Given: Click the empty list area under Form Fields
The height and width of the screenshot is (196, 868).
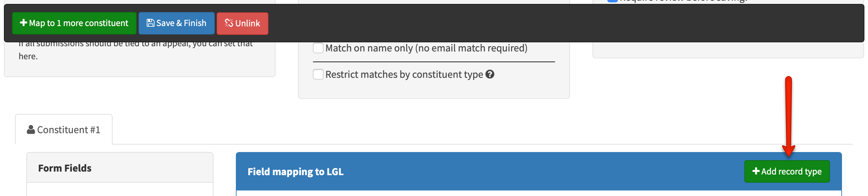Looking at the screenshot, I should [120, 190].
